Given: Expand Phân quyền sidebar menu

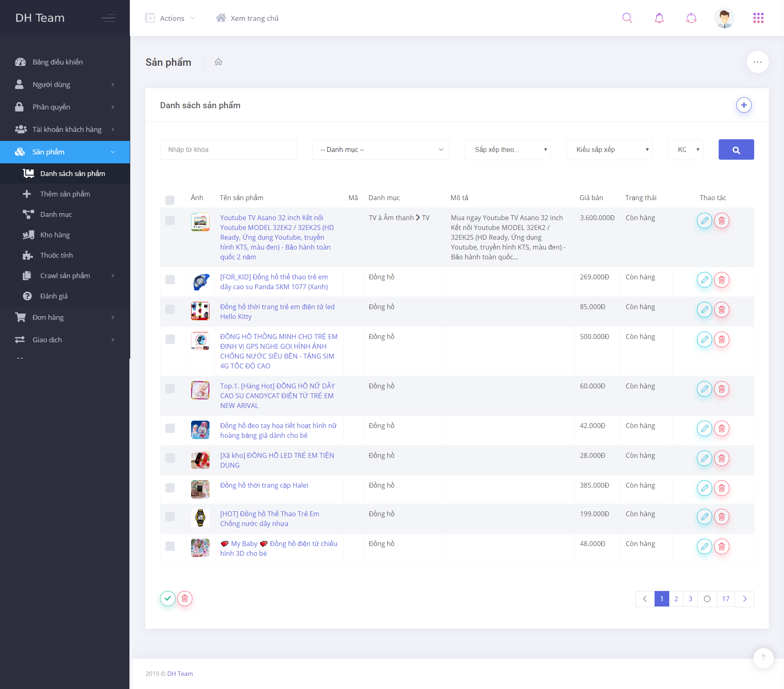Looking at the screenshot, I should [65, 107].
